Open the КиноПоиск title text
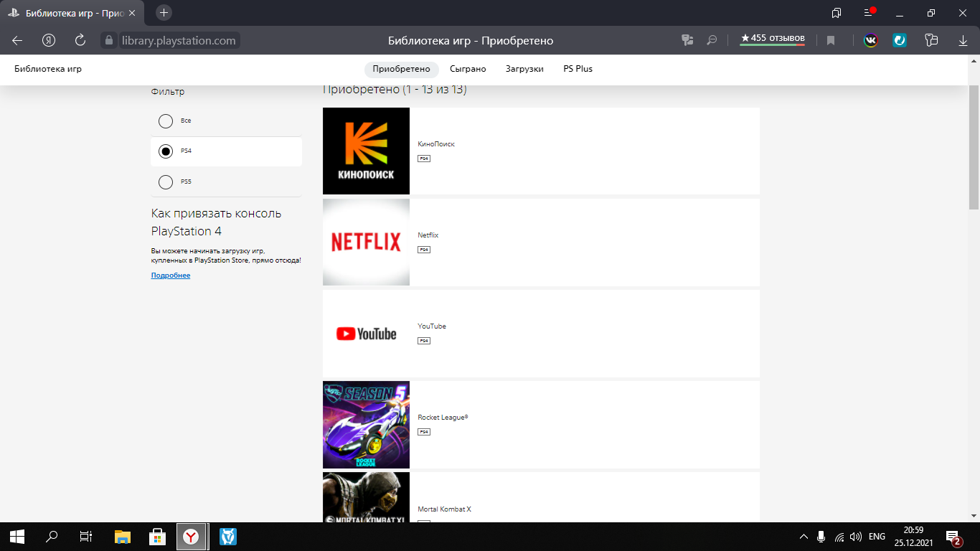Screen dimensions: 980x551 coord(436,144)
